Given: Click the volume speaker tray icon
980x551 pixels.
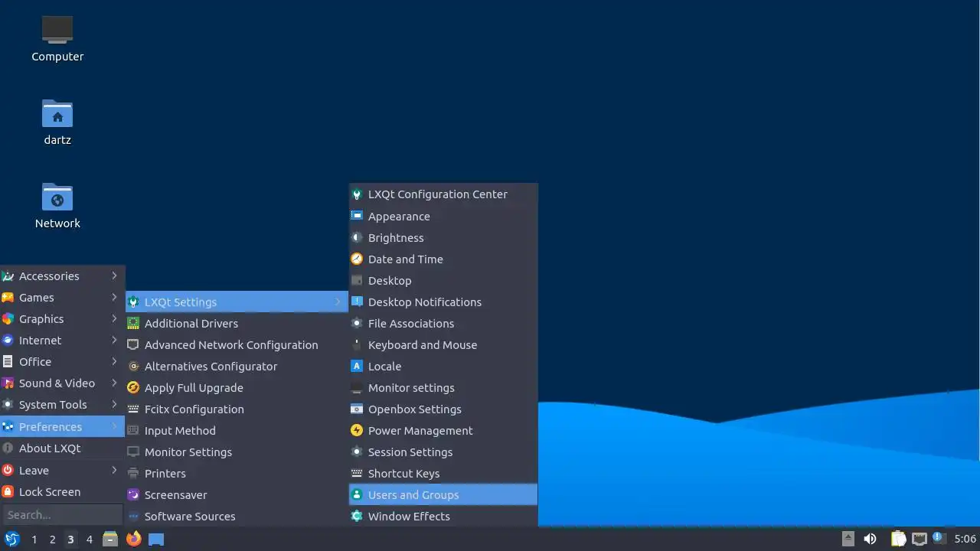Looking at the screenshot, I should click(870, 539).
